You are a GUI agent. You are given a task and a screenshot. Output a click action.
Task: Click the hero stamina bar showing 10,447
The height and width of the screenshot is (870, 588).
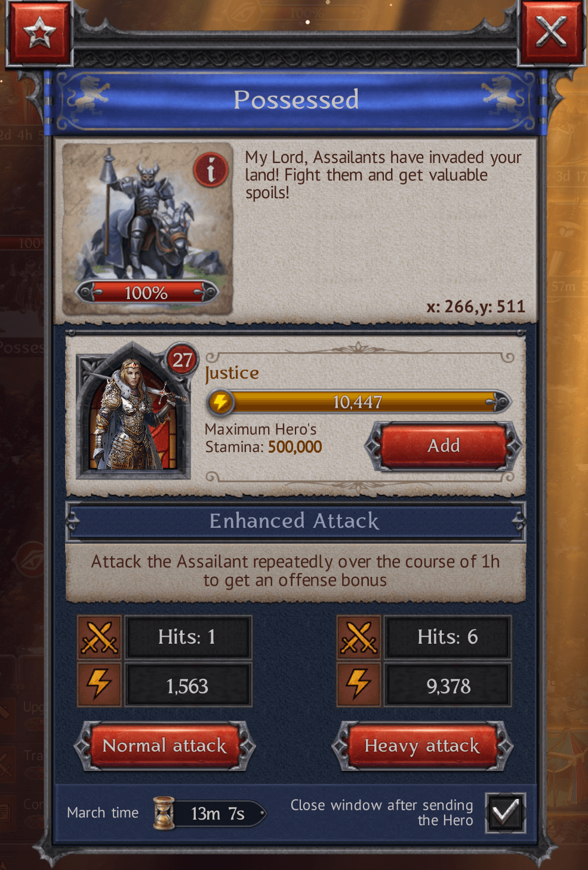coord(359,402)
